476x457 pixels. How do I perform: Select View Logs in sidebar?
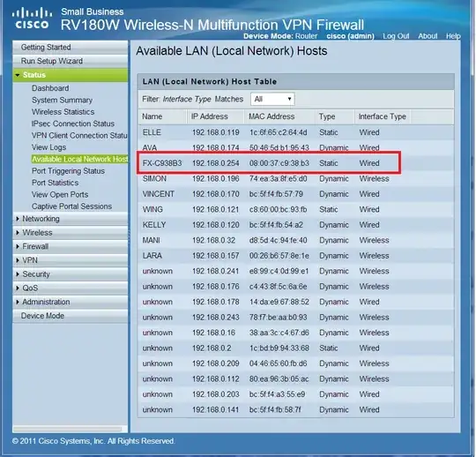48,147
